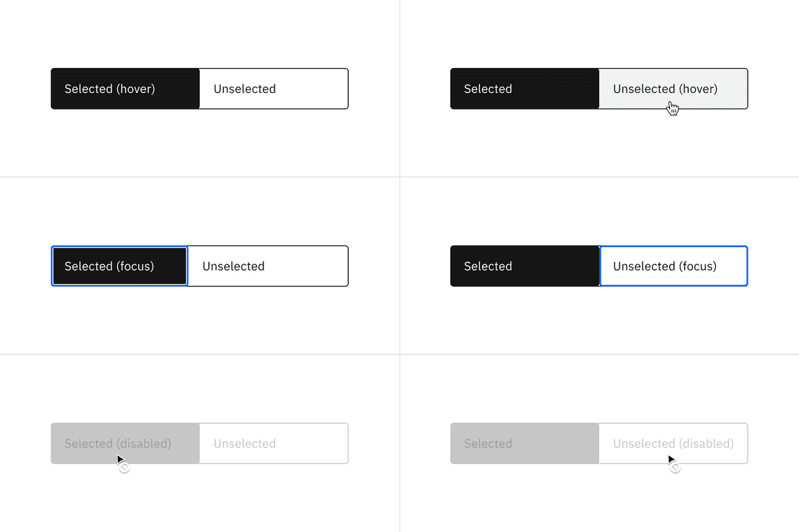Click the gray Selected segment in bottom-right group
This screenshot has height=532, width=799.
(x=524, y=443)
